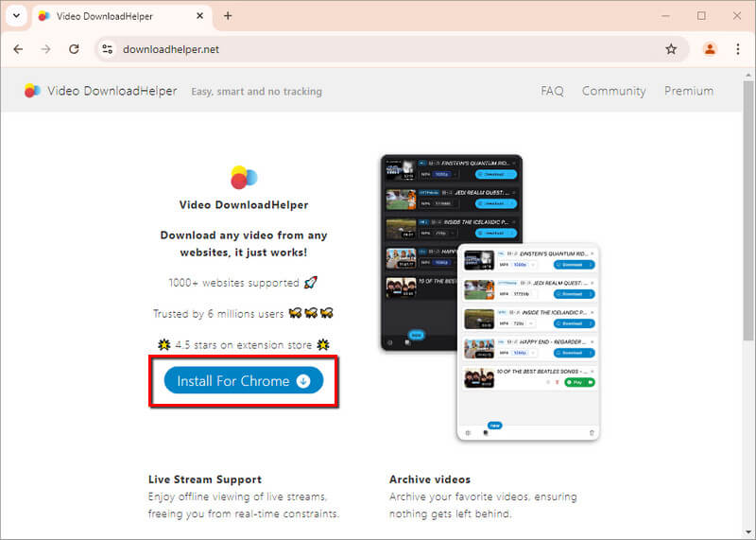Close the Video DownloadHelper tab

point(199,16)
